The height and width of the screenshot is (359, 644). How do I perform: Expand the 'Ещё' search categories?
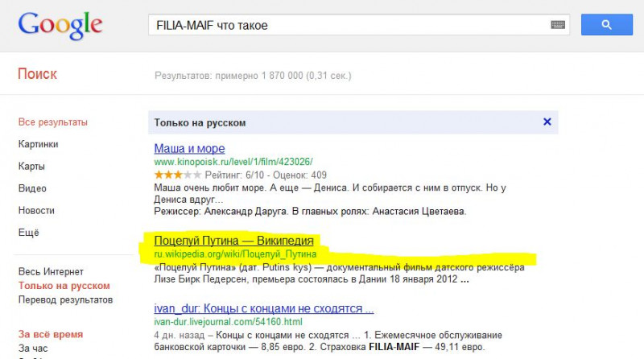(x=28, y=233)
